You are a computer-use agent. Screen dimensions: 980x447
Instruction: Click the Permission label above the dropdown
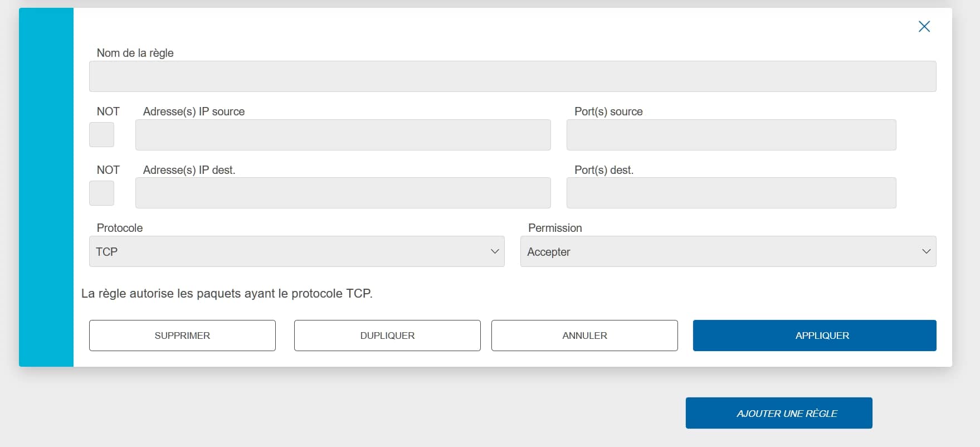[x=555, y=228]
